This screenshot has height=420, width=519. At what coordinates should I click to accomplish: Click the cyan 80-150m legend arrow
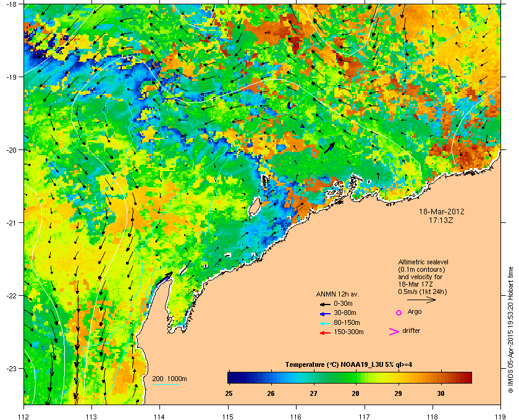pyautogui.click(x=326, y=323)
